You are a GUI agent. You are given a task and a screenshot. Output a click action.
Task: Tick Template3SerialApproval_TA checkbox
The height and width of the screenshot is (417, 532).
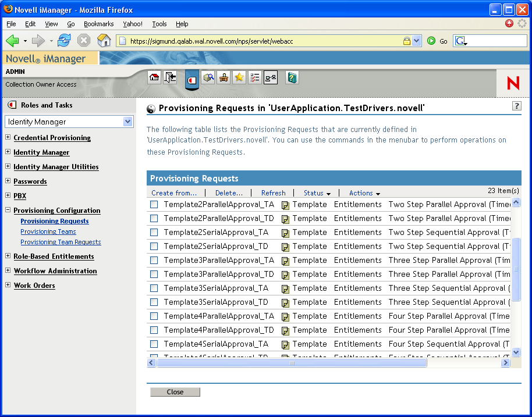[154, 288]
